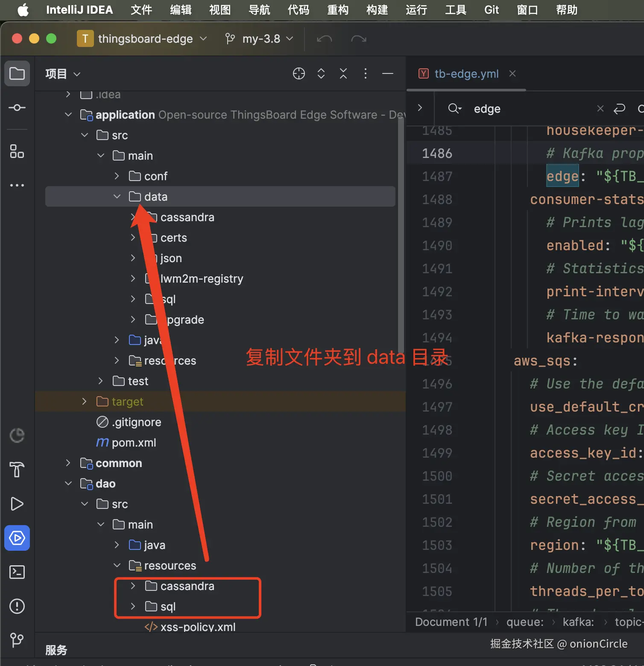The width and height of the screenshot is (644, 666).
Task: Expand the target folder
Action: tap(85, 402)
